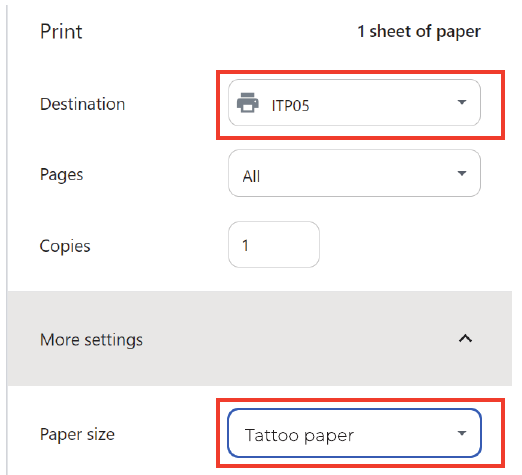Collapse the More settings section
The image size is (522, 475).
click(259, 339)
